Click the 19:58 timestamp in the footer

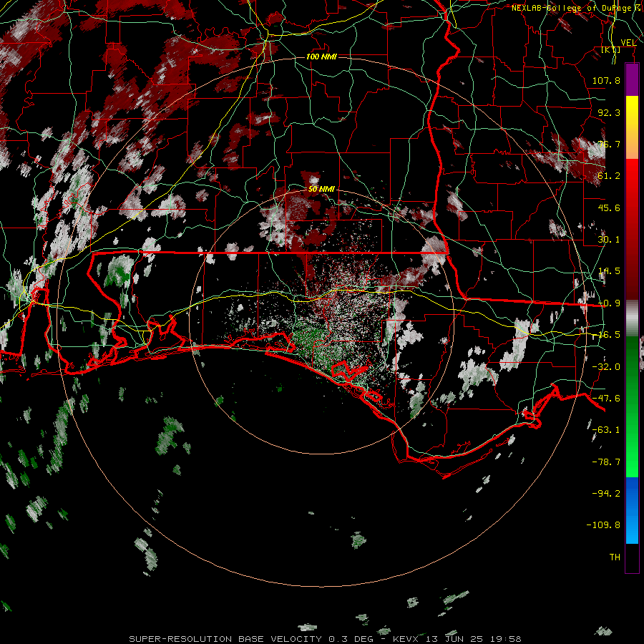tap(505, 639)
